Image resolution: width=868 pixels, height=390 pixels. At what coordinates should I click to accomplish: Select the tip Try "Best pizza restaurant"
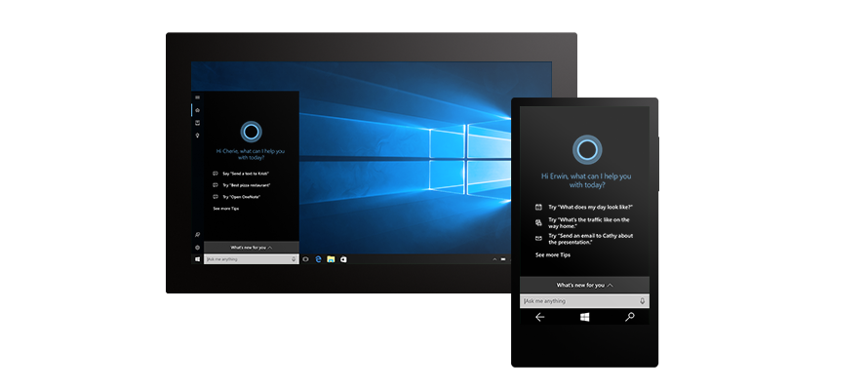tap(247, 185)
